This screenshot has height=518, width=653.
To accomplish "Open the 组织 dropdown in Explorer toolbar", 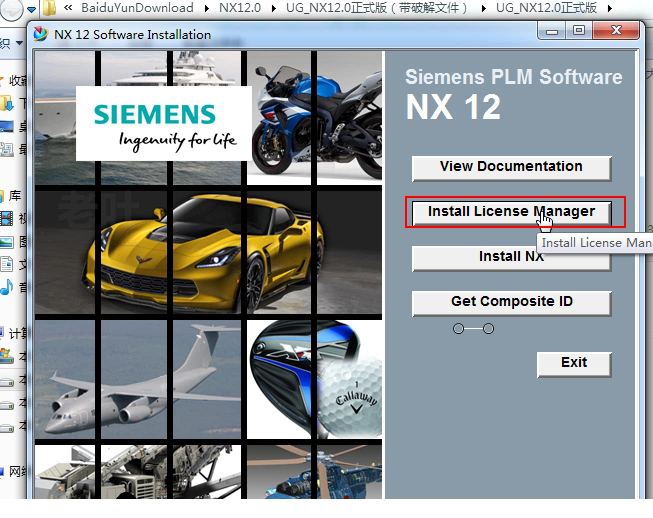I will 11,43.
